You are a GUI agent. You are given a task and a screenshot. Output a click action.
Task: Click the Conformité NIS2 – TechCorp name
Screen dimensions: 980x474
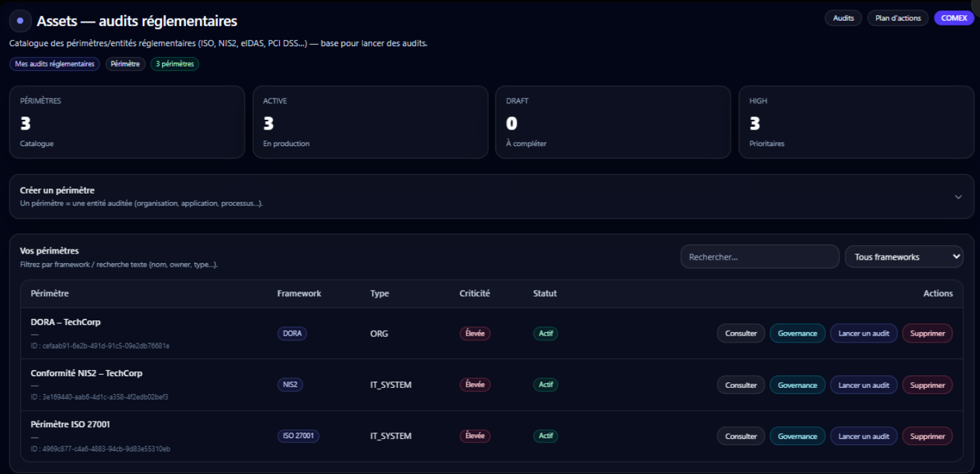coord(87,373)
